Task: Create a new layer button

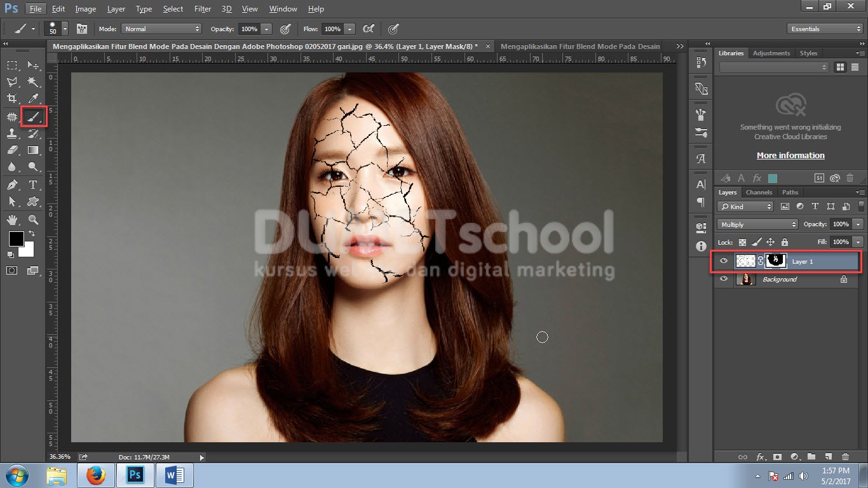Action: tap(828, 456)
